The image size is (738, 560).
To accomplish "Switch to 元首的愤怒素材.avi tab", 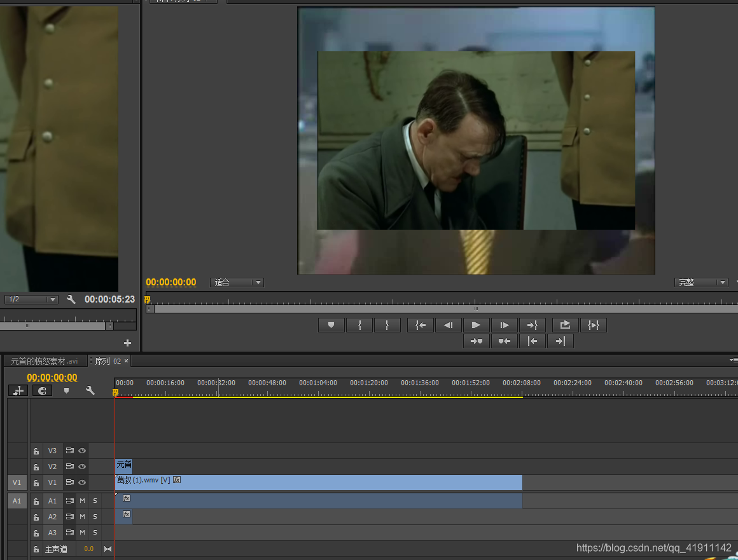I will (45, 361).
